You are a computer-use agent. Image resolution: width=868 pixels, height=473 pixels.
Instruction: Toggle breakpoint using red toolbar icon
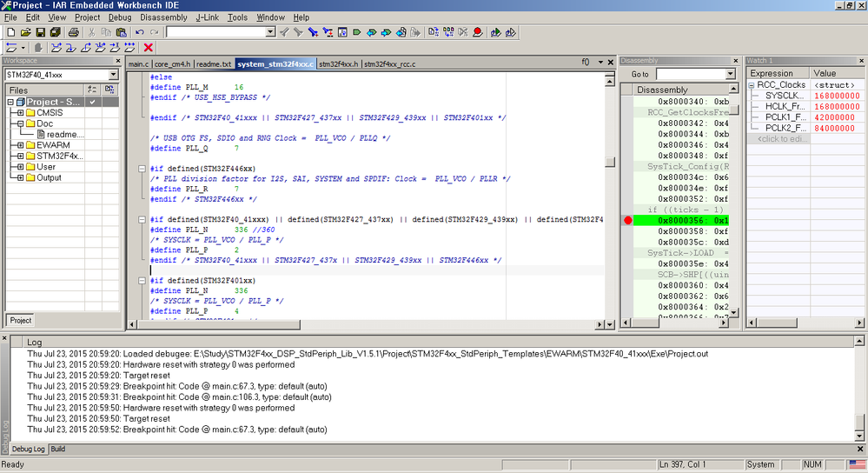477,32
